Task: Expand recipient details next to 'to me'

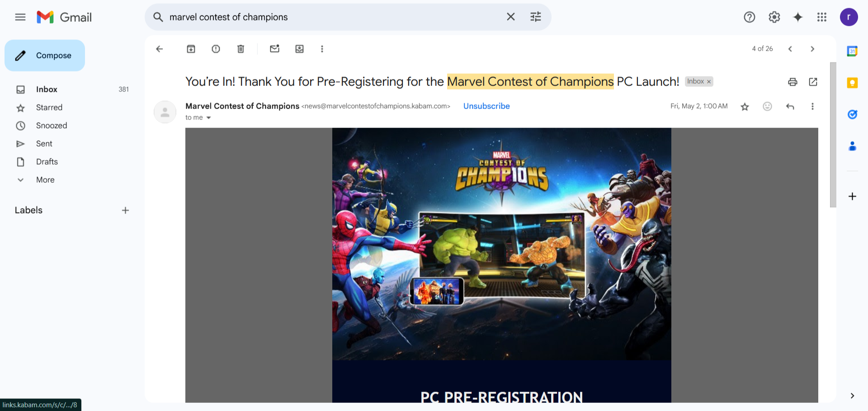Action: 208,118
